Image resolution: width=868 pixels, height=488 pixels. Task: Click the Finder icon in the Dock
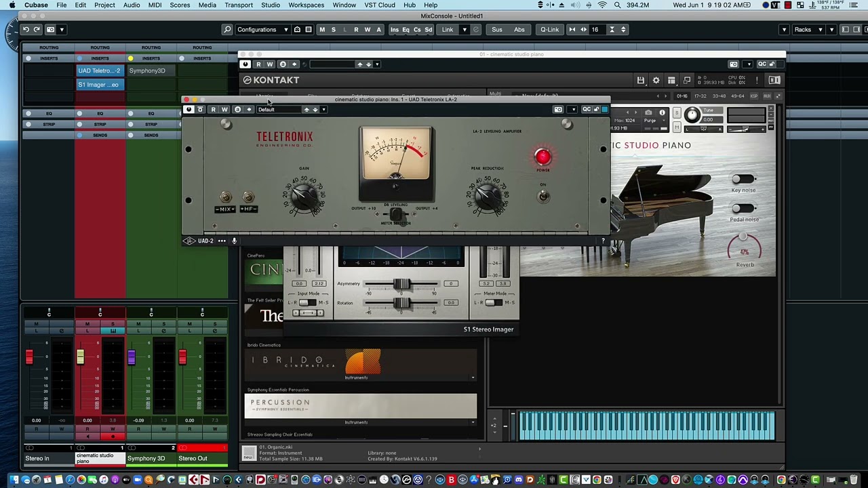click(14, 480)
